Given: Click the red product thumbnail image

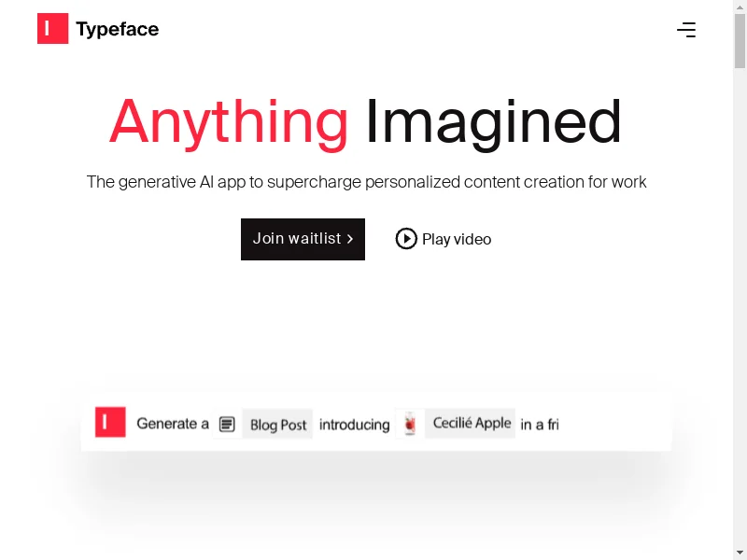Looking at the screenshot, I should click(410, 424).
